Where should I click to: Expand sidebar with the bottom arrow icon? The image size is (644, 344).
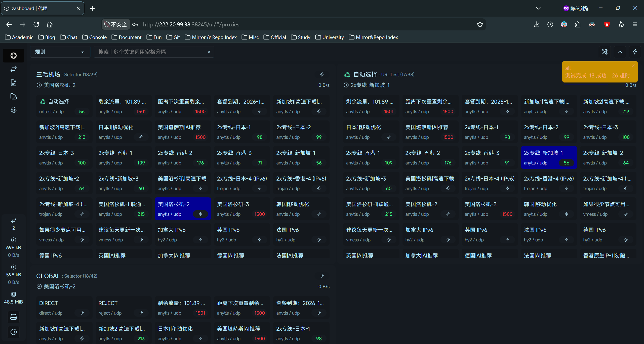point(14,332)
